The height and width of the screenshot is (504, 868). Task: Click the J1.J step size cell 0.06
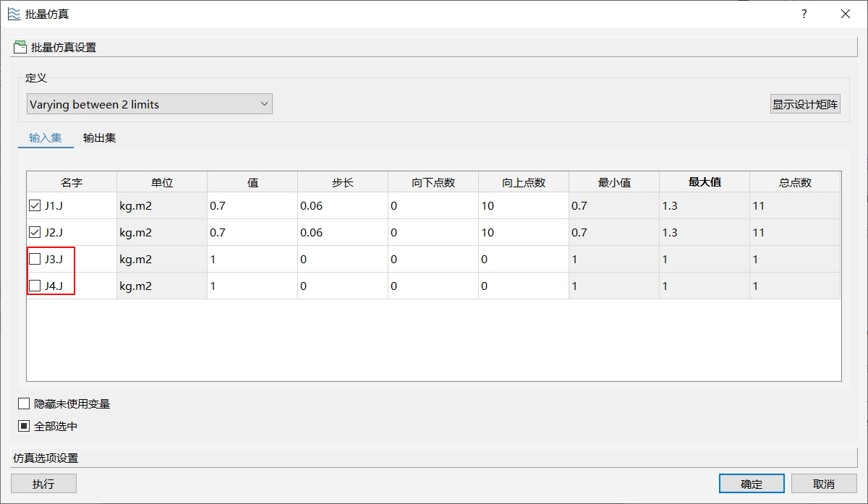coord(342,206)
